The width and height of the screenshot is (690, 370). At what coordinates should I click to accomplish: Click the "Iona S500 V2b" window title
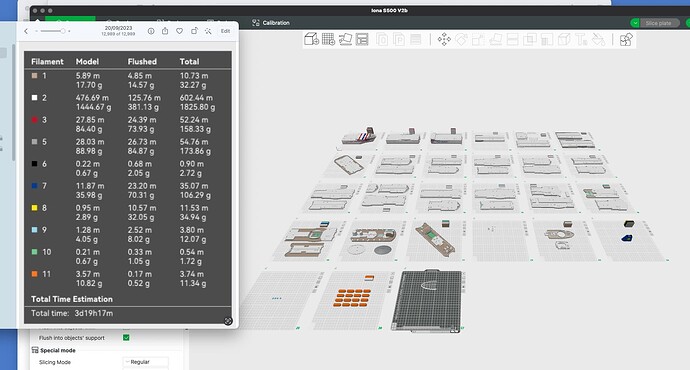point(389,10)
